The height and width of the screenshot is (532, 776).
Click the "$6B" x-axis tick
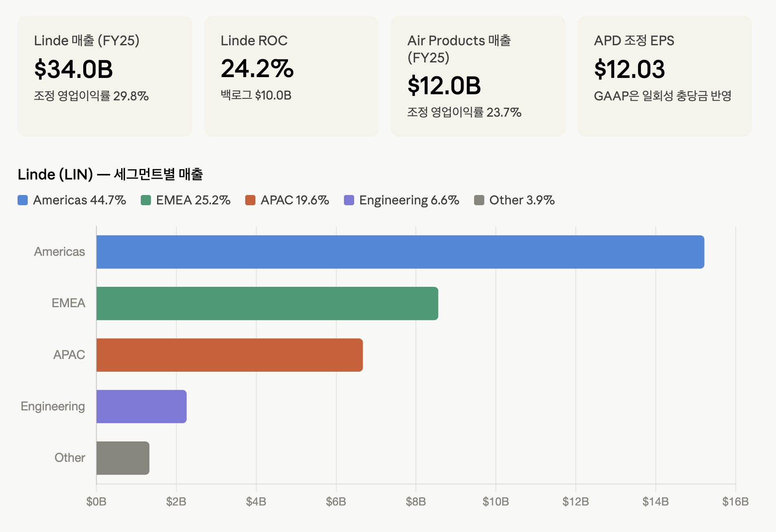[x=336, y=501]
